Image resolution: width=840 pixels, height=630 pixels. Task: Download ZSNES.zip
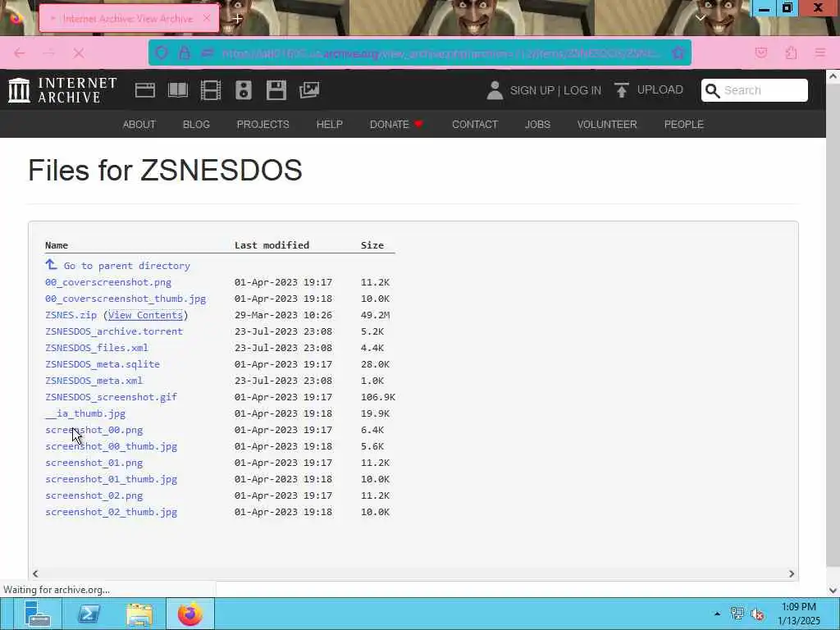tap(71, 315)
